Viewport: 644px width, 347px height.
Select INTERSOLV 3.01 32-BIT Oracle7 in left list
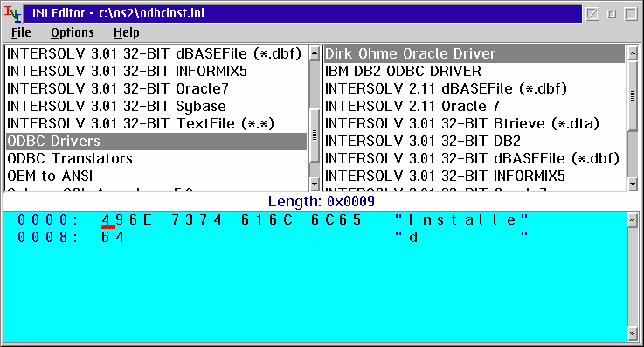pos(156,88)
